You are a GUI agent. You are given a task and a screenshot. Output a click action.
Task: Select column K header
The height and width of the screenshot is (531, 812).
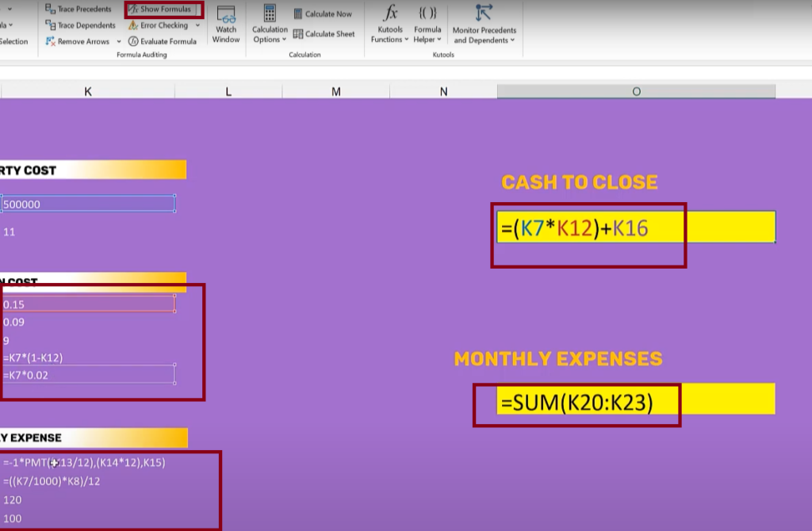coord(88,92)
